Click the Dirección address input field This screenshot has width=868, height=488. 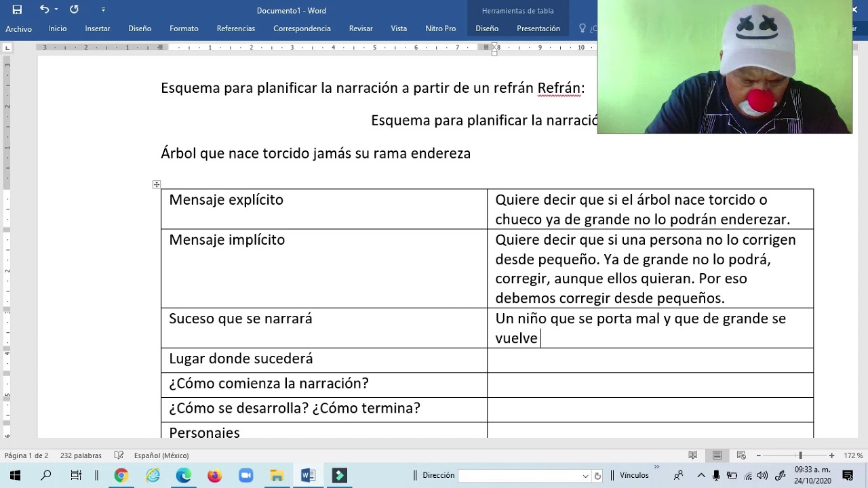519,476
